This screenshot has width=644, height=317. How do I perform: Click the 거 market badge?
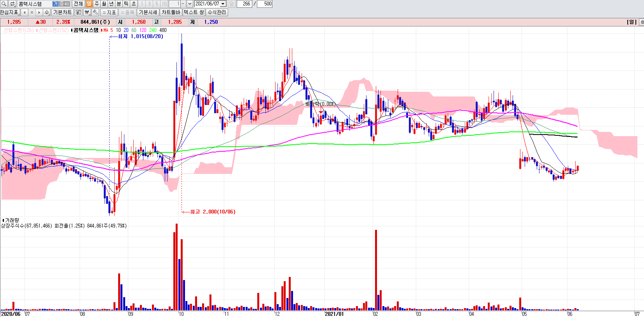55,4
